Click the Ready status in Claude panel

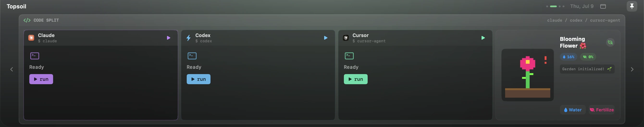click(37, 67)
